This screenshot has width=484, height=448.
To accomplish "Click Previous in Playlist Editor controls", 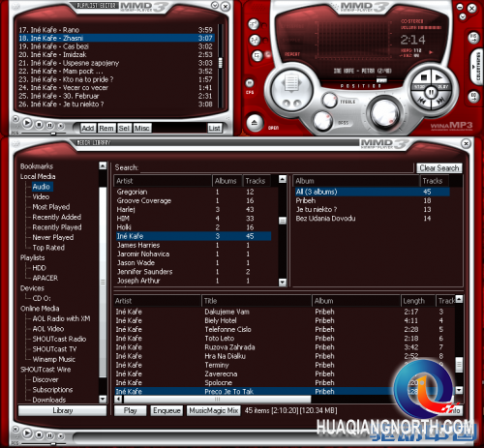I will [15, 119].
